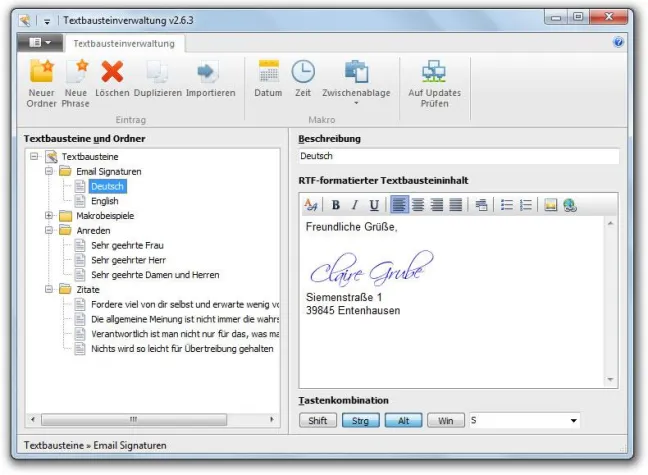Select the quote Nichts wird so leicht

click(182, 349)
